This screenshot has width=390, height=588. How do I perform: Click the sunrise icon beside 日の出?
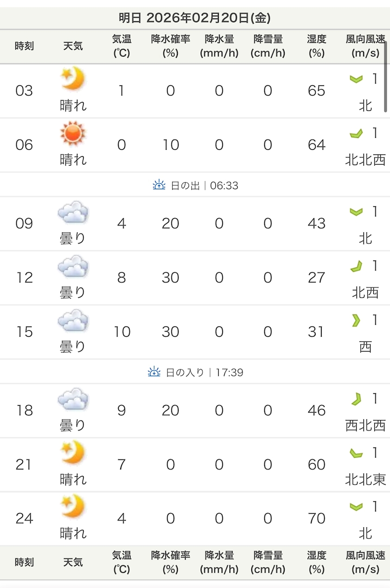[159, 185]
